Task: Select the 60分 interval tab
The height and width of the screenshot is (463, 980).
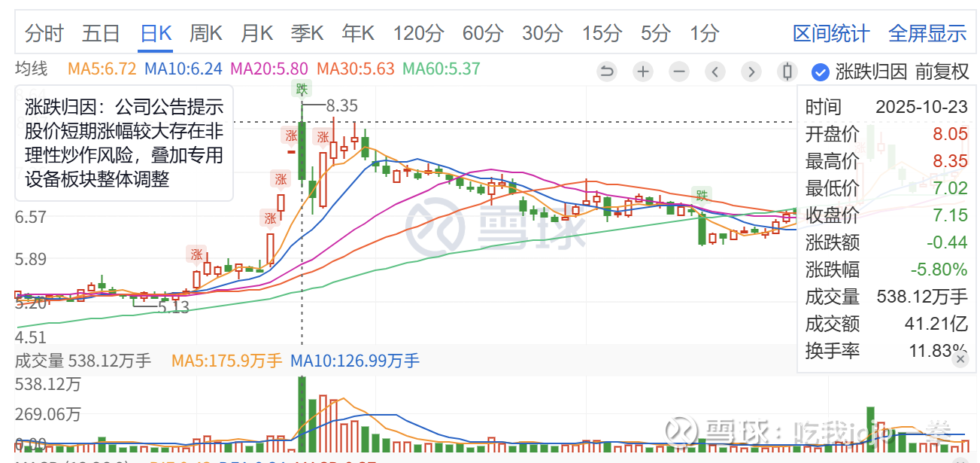Action: tap(483, 33)
